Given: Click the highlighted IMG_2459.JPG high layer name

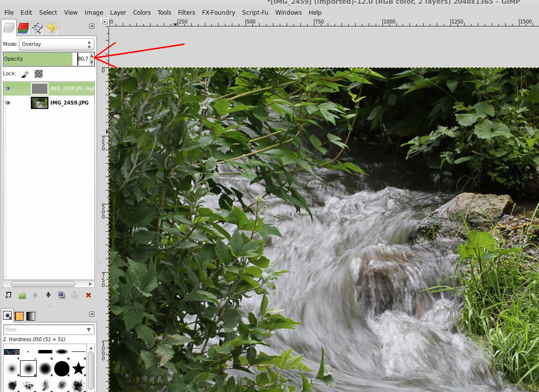Looking at the screenshot, I should coord(72,88).
